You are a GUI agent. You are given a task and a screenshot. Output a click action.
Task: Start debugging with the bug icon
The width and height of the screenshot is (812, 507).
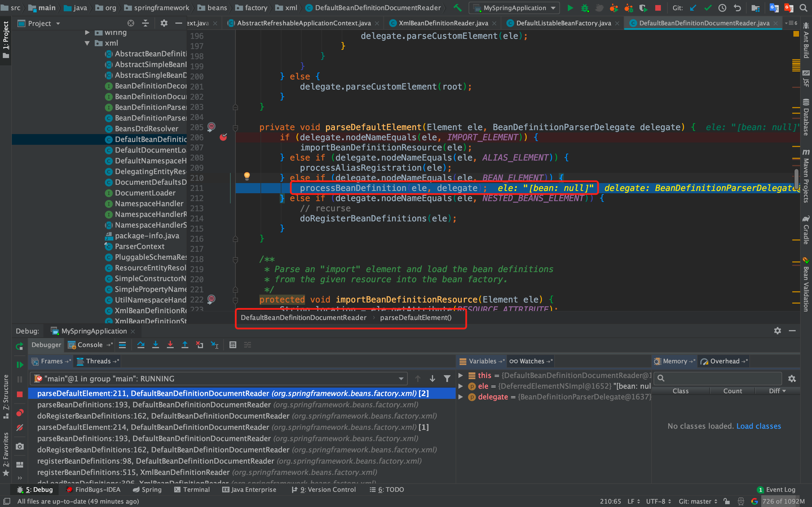coord(585,8)
